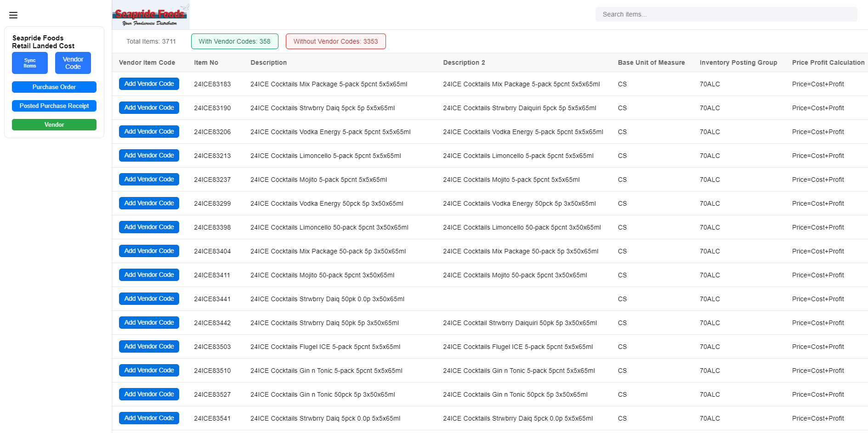Click description Strwbrry Daiq 50pk 0.0p 3x50x65ml
Screen dimensions: 868x433
pyautogui.click(x=328, y=299)
